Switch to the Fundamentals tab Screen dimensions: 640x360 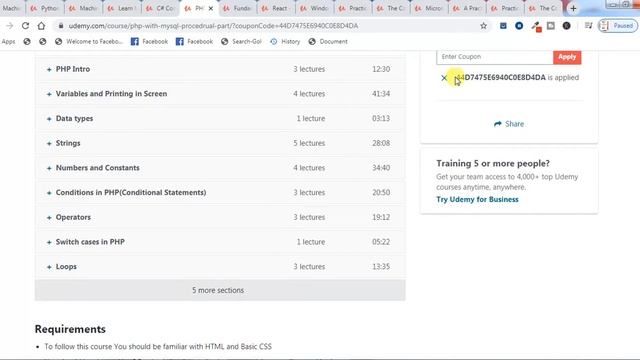pos(238,8)
